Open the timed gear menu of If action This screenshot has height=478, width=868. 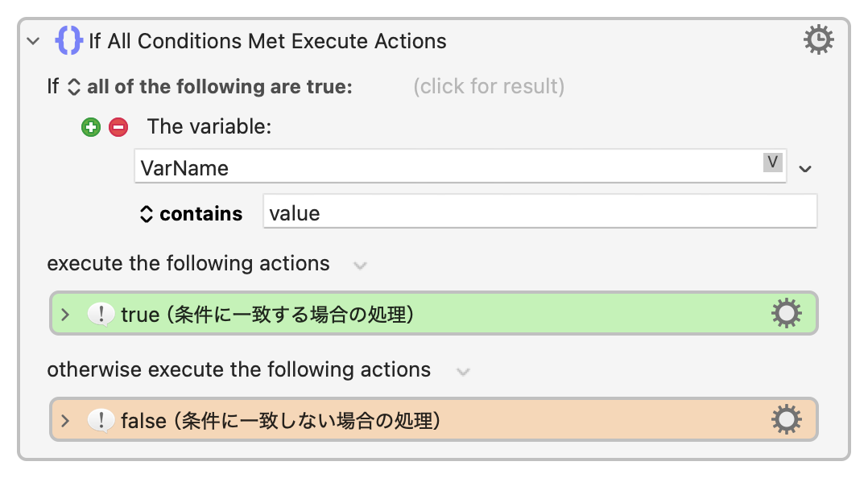coord(818,40)
